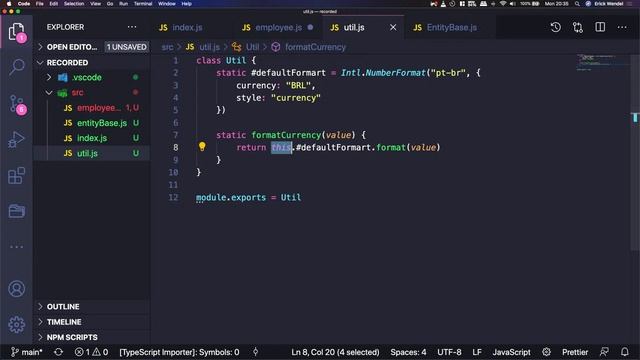Open index.js in the file tree
The height and width of the screenshot is (360, 640).
(x=91, y=138)
